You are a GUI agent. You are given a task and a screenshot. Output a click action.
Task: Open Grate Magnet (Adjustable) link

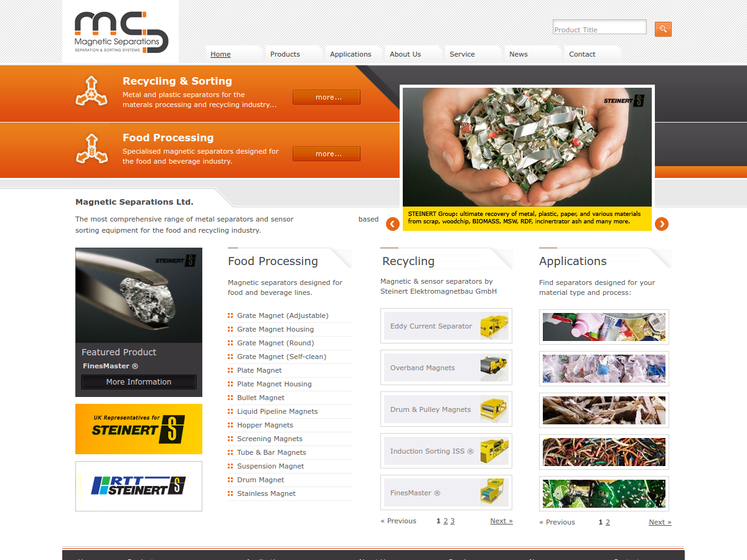283,315
